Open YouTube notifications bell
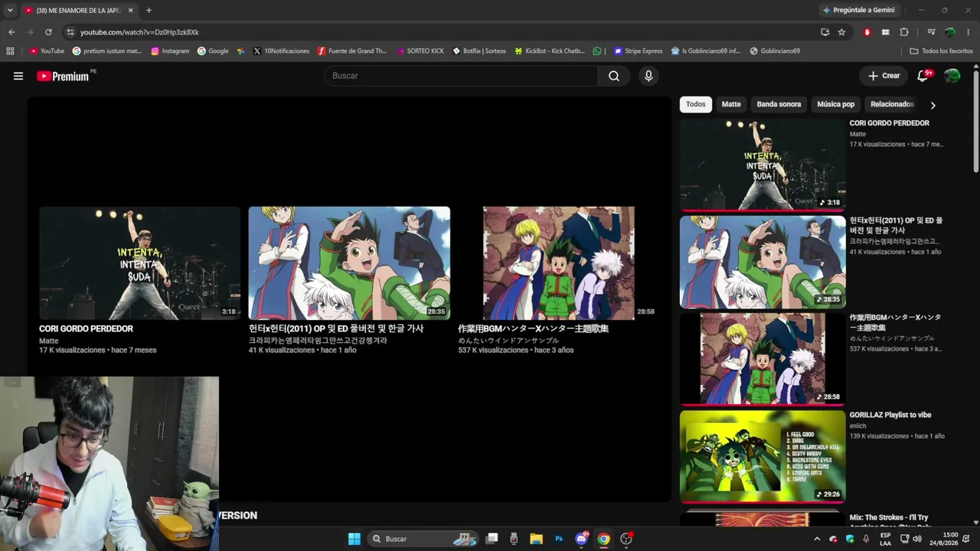This screenshot has height=551, width=980. (x=923, y=76)
